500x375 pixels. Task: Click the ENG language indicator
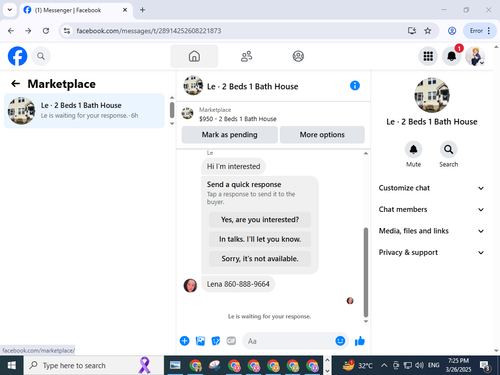(434, 365)
